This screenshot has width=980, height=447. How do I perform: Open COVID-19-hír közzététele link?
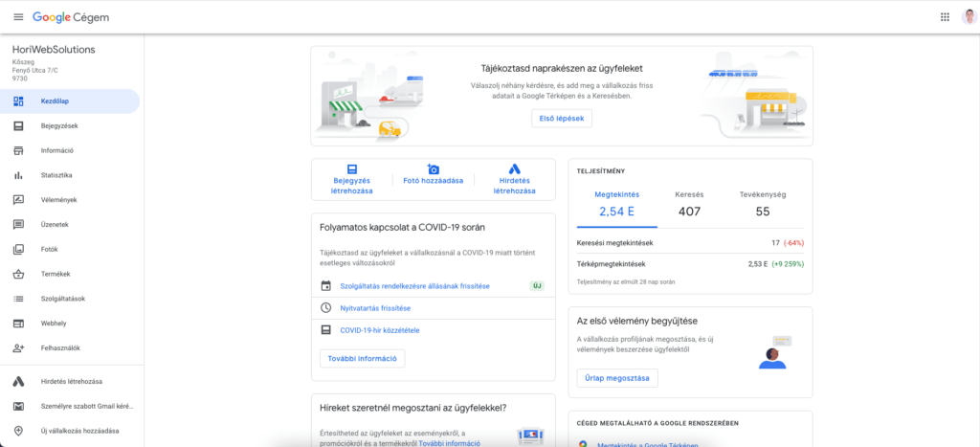pos(379,330)
